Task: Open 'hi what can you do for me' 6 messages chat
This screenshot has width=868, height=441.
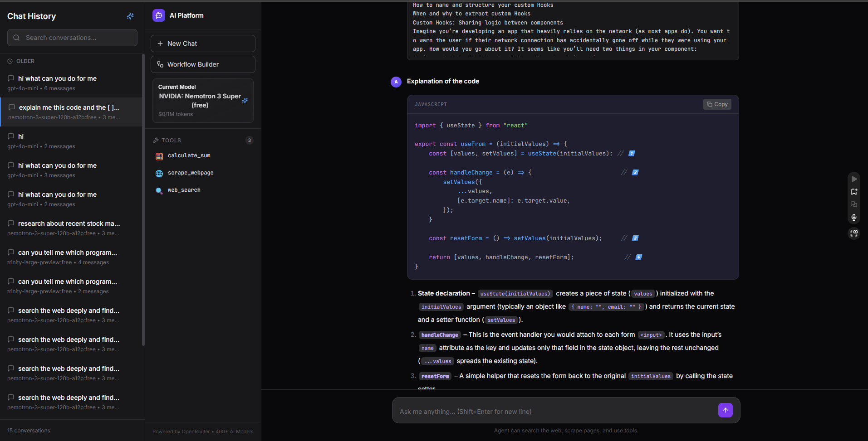Action: click(x=71, y=83)
